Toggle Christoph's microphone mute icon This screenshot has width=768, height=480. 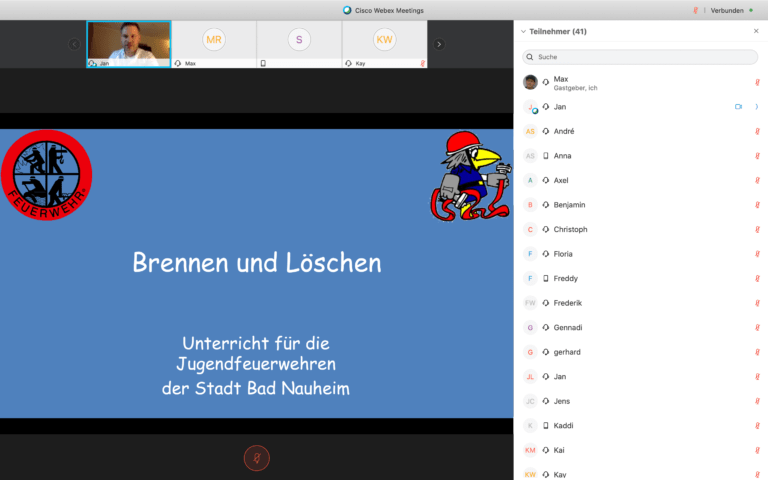click(757, 229)
